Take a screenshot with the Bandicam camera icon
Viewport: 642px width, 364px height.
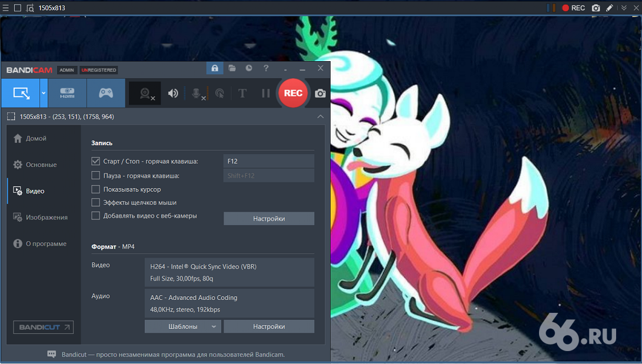320,93
